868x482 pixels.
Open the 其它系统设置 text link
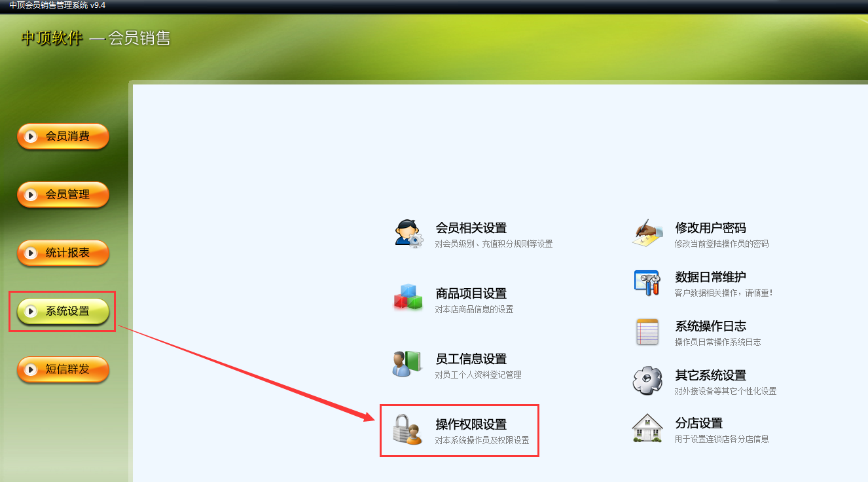click(710, 375)
